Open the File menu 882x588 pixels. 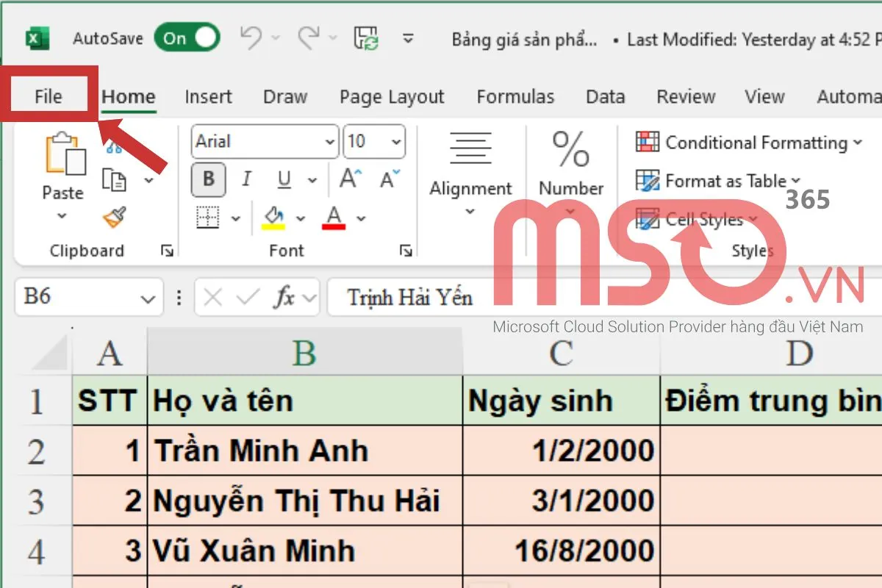[46, 96]
